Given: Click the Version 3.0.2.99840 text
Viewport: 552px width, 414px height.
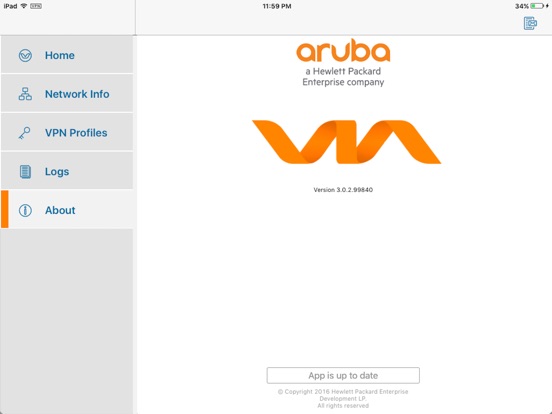Looking at the screenshot, I should [x=343, y=190].
